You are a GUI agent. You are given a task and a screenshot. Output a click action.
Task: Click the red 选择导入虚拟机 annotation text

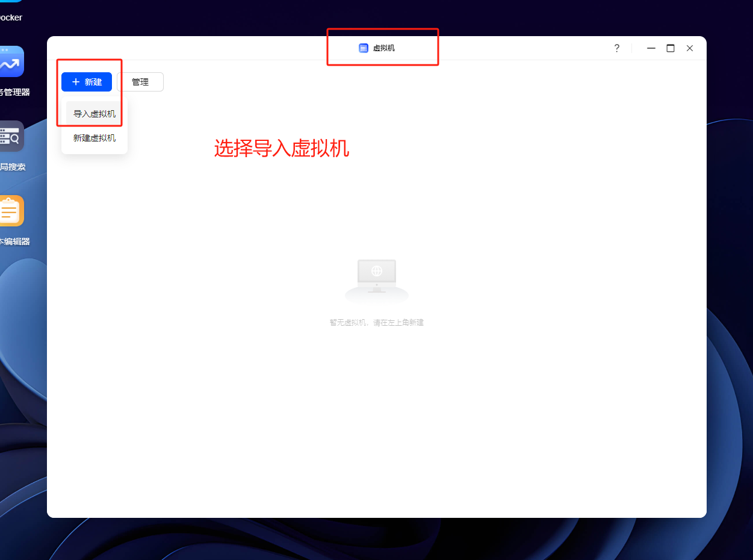coord(282,149)
